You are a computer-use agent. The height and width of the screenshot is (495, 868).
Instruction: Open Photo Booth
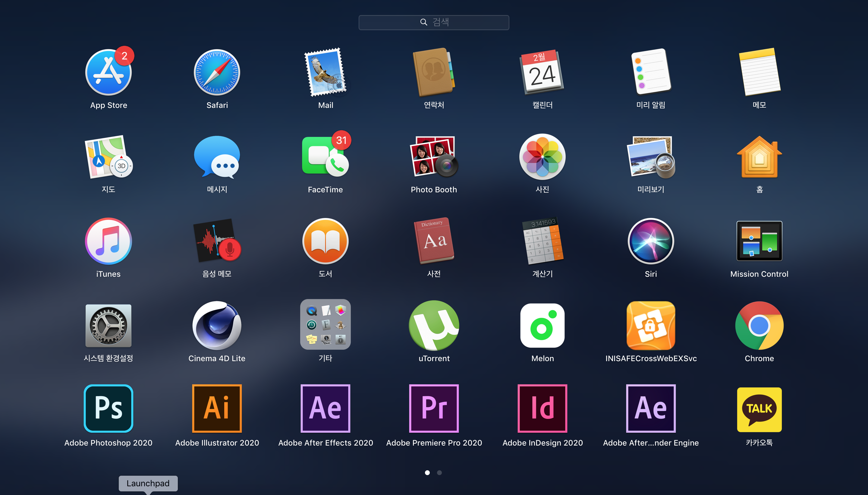(x=434, y=157)
